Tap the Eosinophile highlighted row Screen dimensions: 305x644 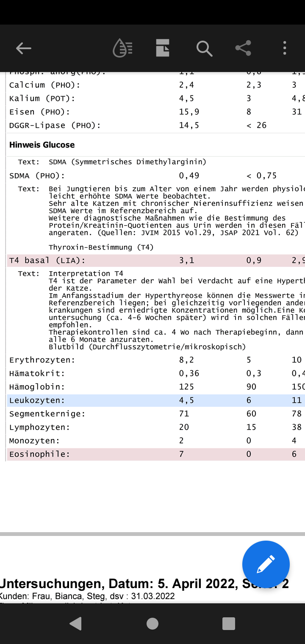point(156,454)
